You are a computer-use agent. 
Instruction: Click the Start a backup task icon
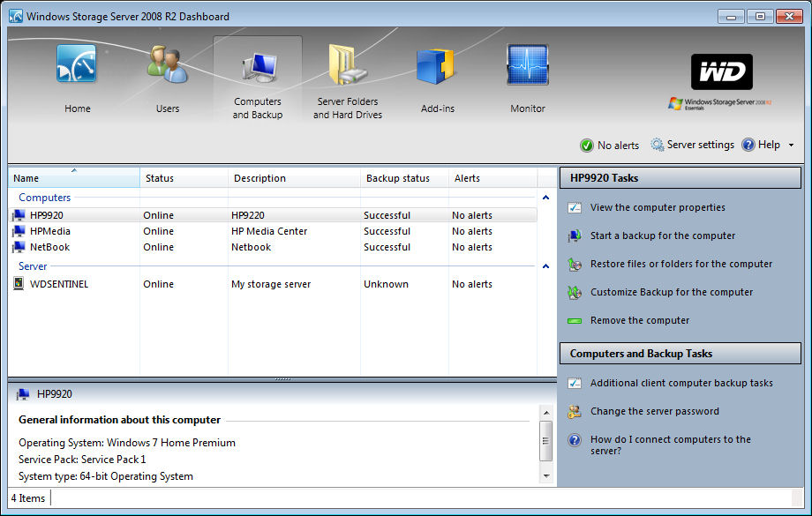[x=575, y=236]
